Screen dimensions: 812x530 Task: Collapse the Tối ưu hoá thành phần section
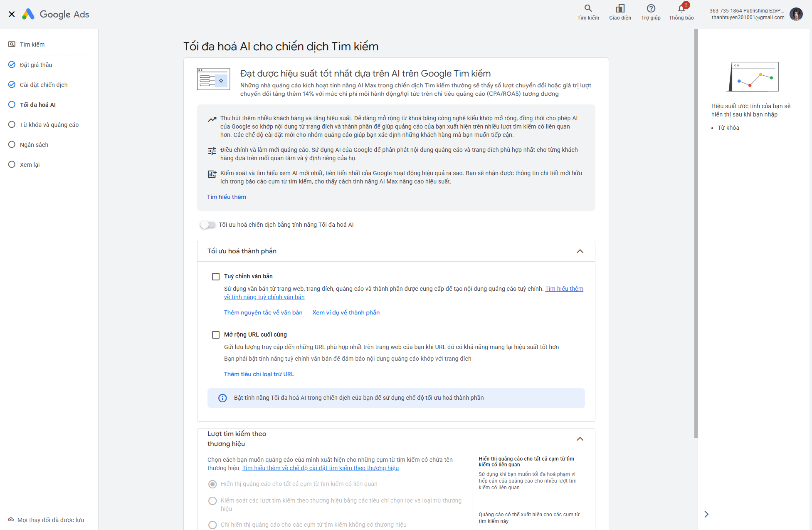pos(580,251)
